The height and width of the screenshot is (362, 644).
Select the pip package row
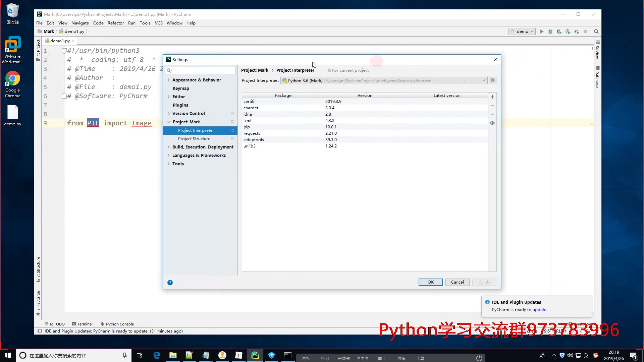tap(365, 127)
